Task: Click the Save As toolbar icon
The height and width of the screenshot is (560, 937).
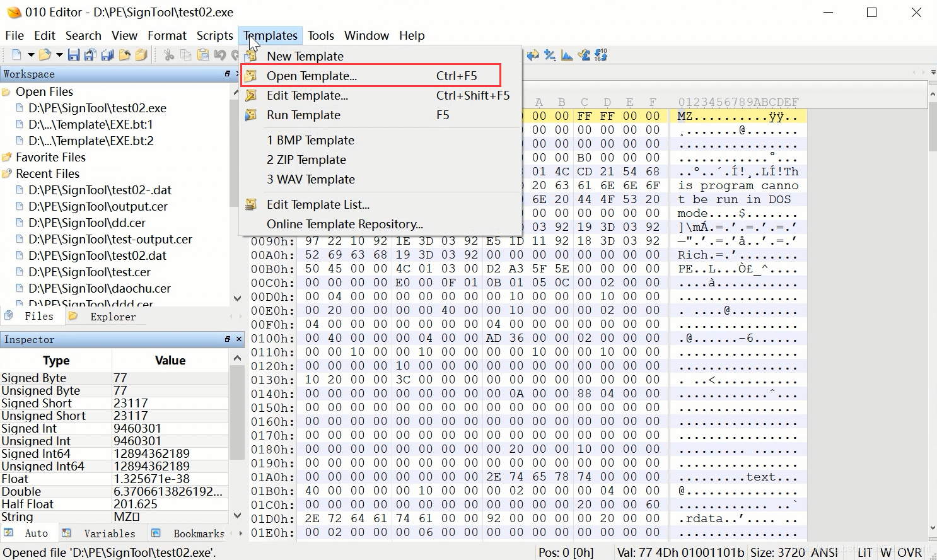Action: click(x=90, y=55)
